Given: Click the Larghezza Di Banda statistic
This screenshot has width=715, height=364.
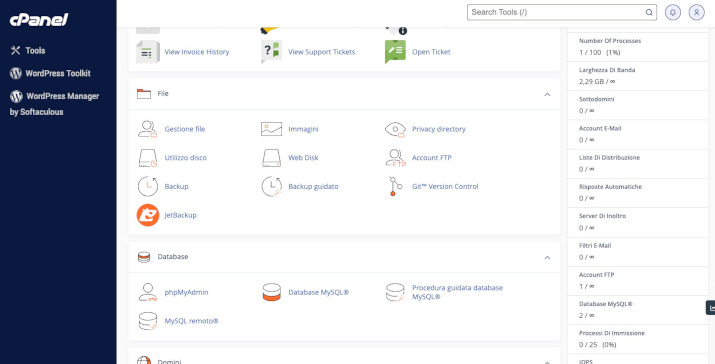Looking at the screenshot, I should tap(637, 76).
